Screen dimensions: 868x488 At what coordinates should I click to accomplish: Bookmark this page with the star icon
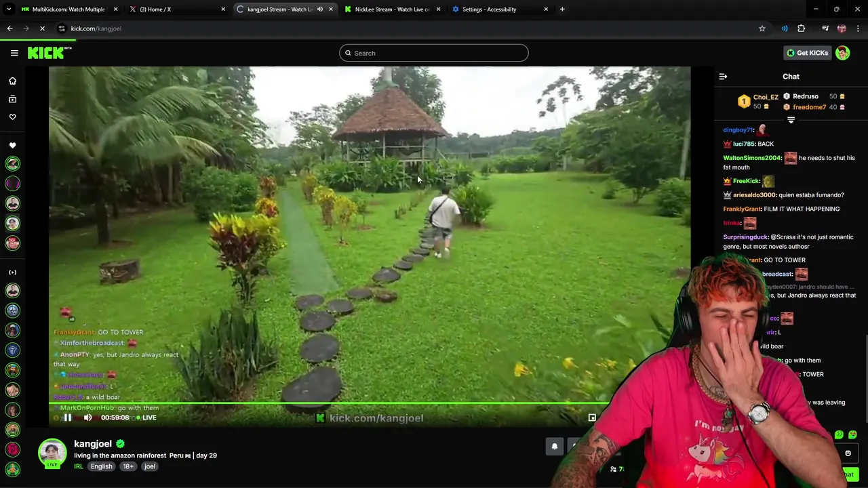(x=762, y=28)
